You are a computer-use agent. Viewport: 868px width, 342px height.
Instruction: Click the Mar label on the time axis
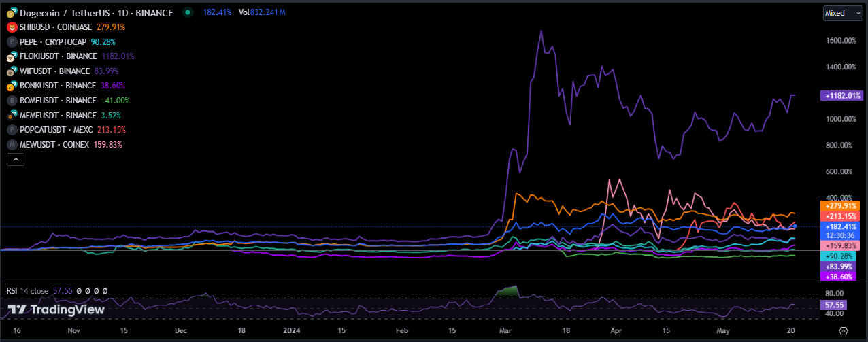tap(505, 330)
